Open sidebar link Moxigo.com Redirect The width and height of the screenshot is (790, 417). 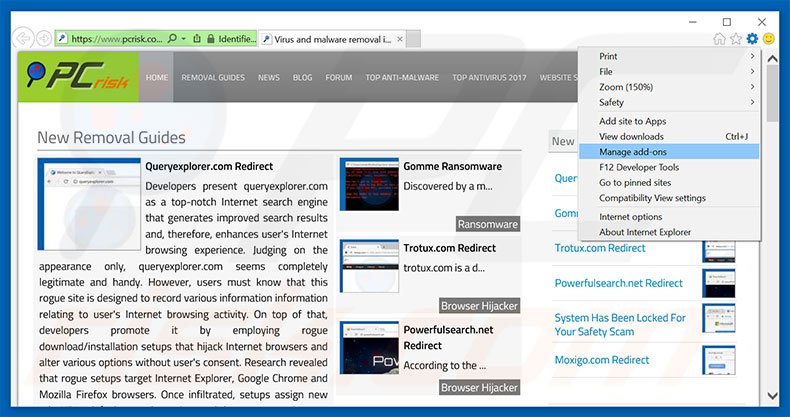tap(602, 360)
